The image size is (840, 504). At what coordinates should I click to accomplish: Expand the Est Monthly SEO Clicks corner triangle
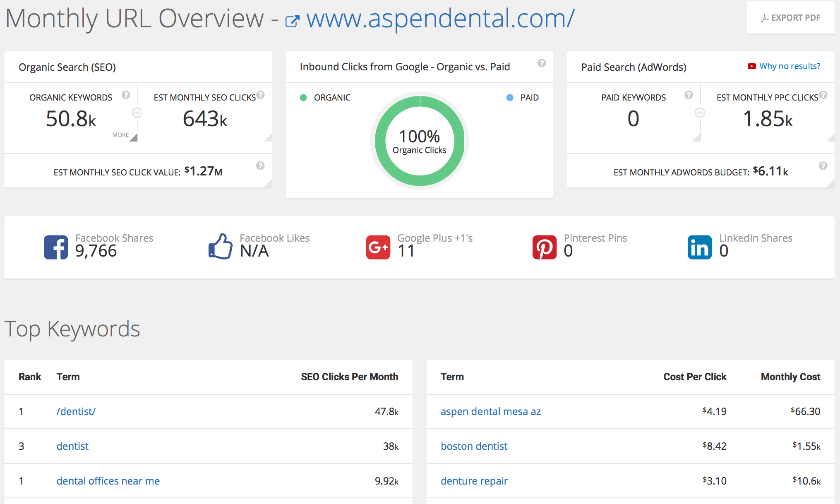pos(269,138)
